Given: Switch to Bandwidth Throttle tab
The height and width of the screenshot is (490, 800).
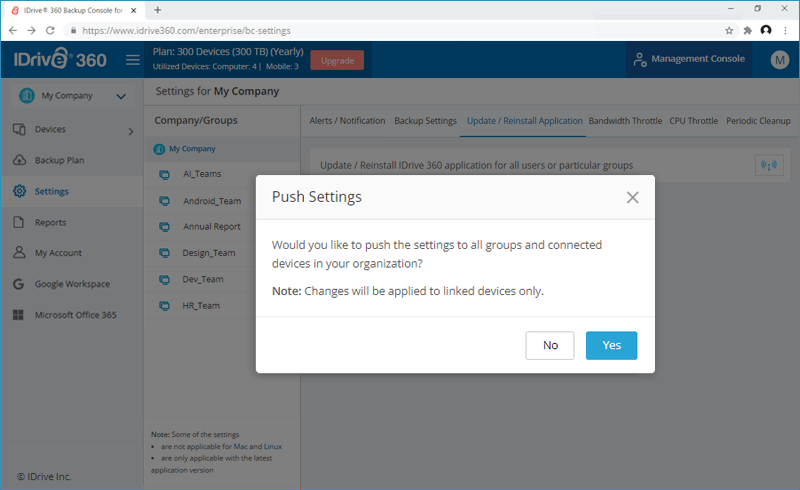Looking at the screenshot, I should (x=625, y=121).
